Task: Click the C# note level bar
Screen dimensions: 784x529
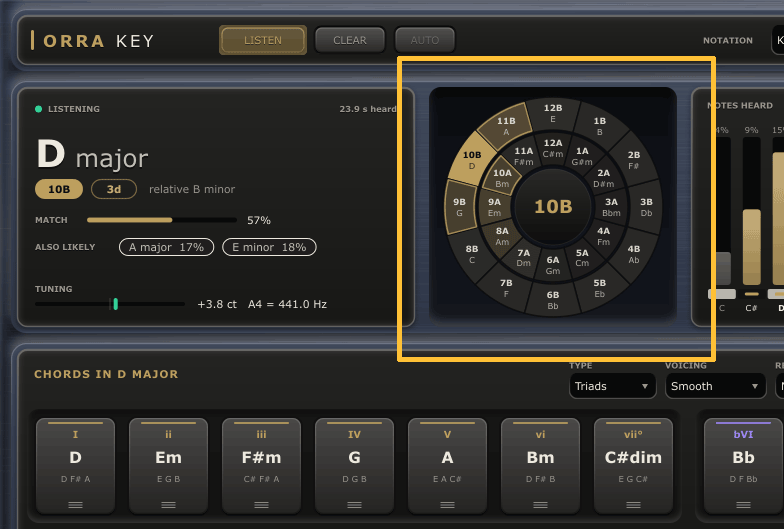Action: [752, 212]
